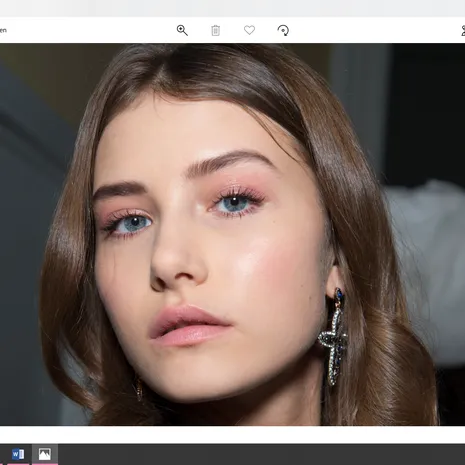Send image to trash from the toolbar
465x465 pixels.
(215, 31)
